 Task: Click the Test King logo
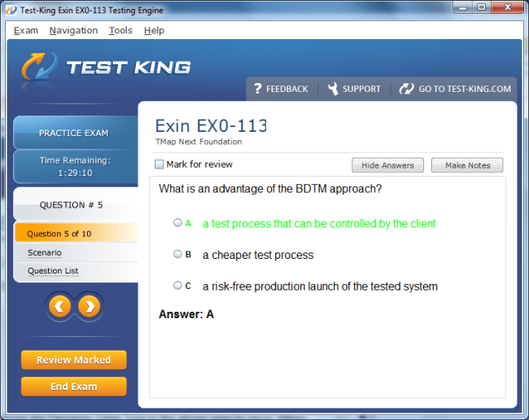click(106, 68)
